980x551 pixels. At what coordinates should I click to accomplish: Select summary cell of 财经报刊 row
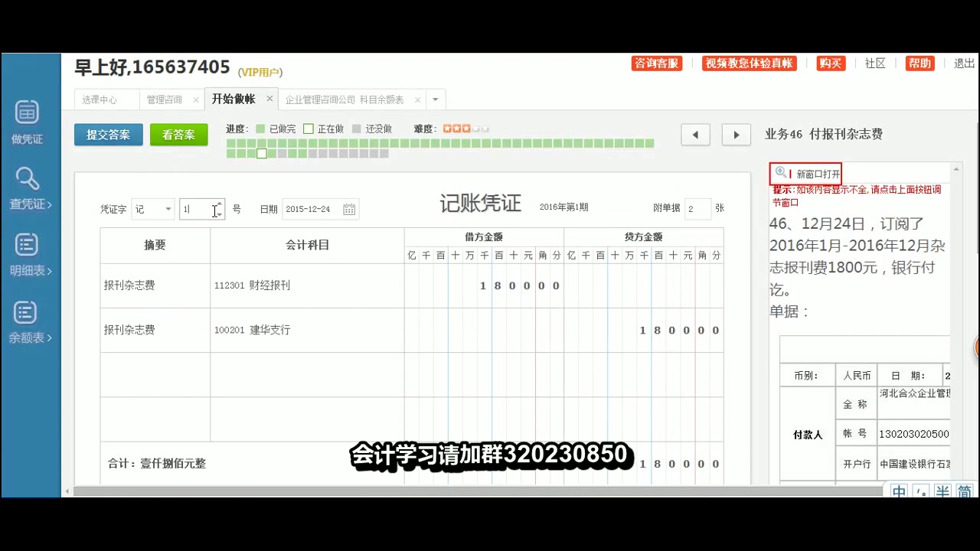[155, 285]
